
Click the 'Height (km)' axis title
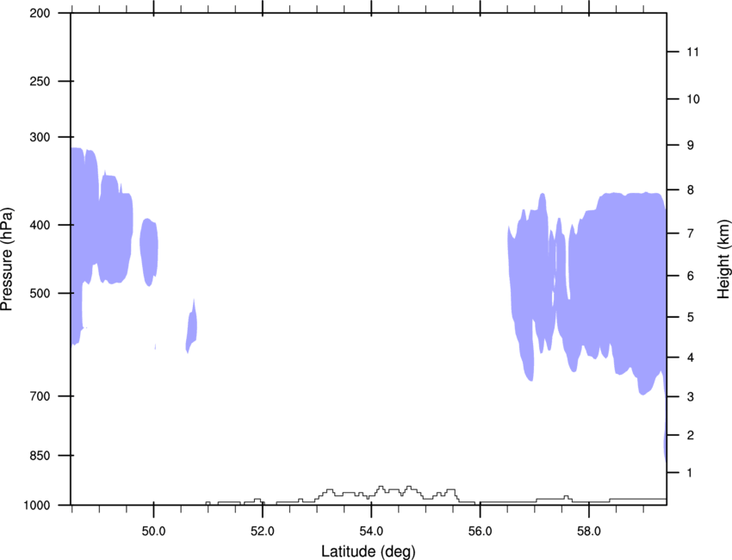click(723, 259)
